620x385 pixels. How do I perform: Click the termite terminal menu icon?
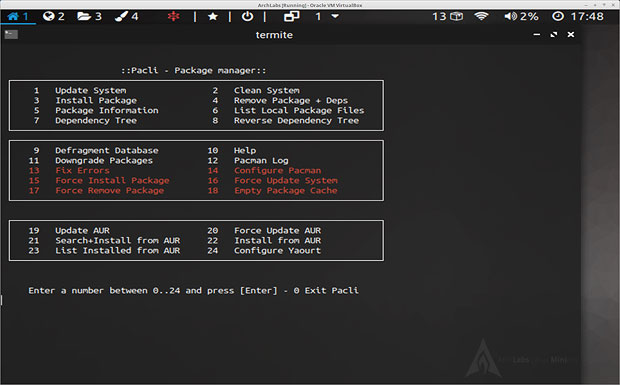point(11,34)
